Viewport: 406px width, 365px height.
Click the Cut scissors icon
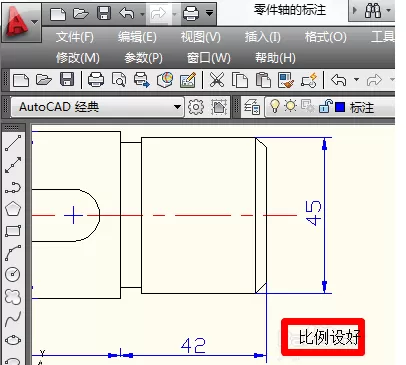[x=217, y=80]
